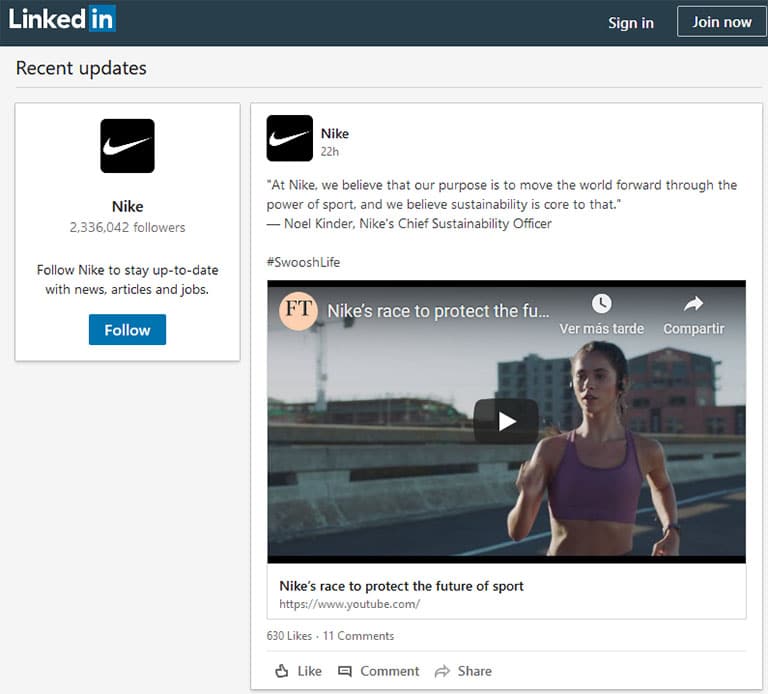Screen dimensions: 768x694
Task: Open Nike company name in the follow card
Action: pyautogui.click(x=127, y=206)
